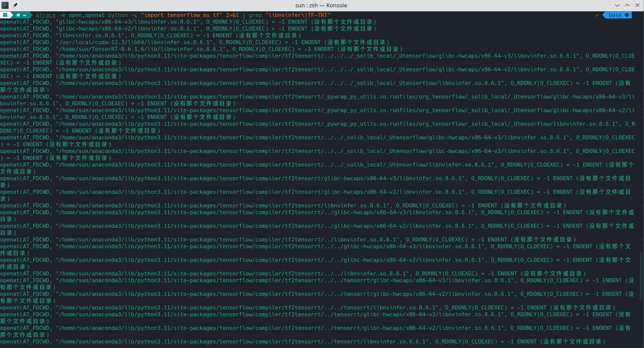Click the Konsole window menu icon
Screen dimensions: 644x348
5,5
